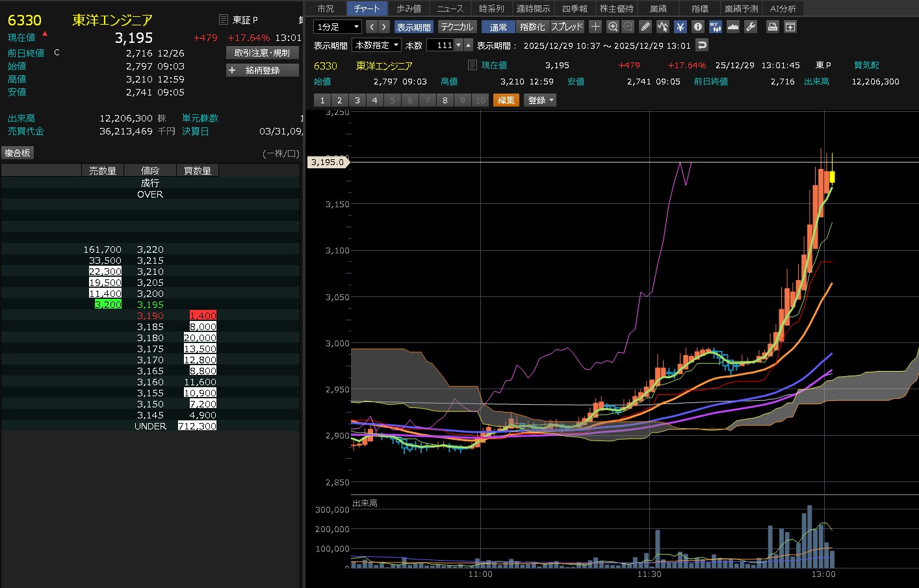Image resolution: width=919 pixels, height=588 pixels.
Task: Open the chart information icon
Action: click(x=697, y=27)
